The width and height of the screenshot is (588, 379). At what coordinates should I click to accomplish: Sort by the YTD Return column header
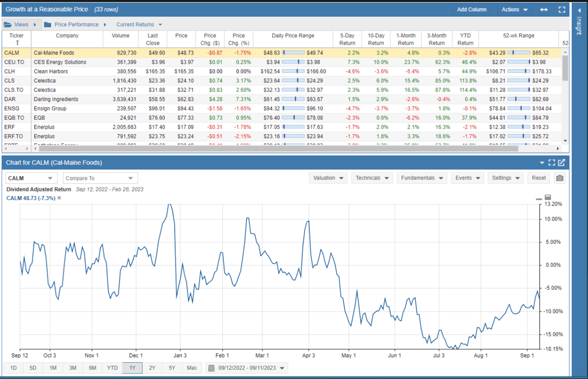tap(465, 39)
